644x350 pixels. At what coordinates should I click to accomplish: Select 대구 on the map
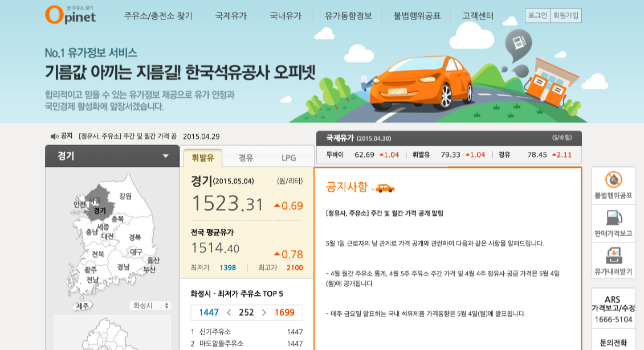[136, 252]
